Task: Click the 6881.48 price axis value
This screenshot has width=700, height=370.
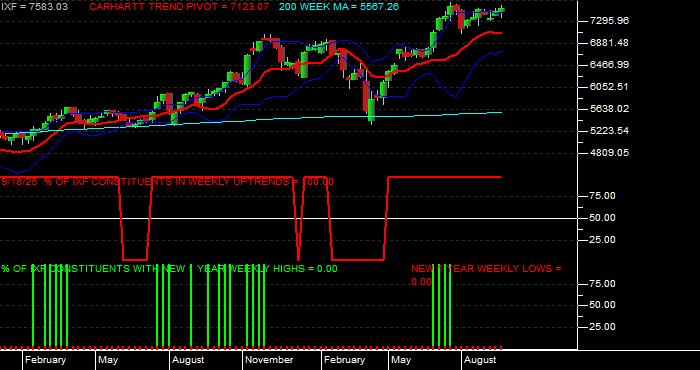Action: pyautogui.click(x=609, y=43)
